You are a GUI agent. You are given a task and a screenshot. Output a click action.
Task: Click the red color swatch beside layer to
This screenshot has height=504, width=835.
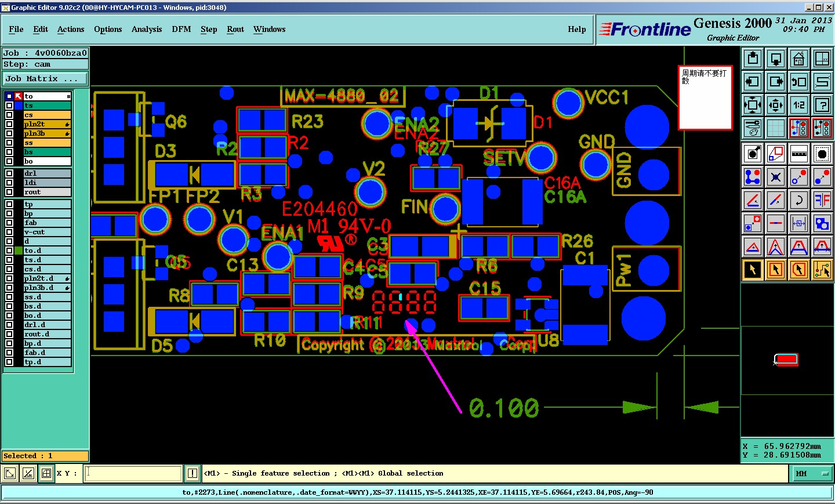(19, 96)
